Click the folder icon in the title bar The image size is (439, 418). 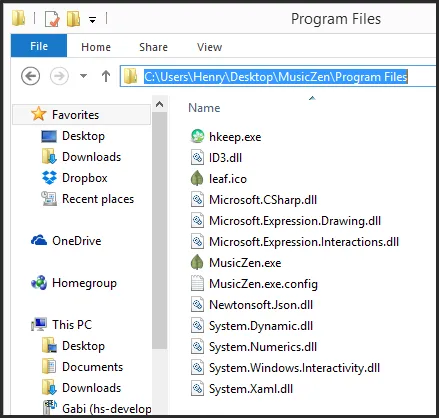[19, 18]
